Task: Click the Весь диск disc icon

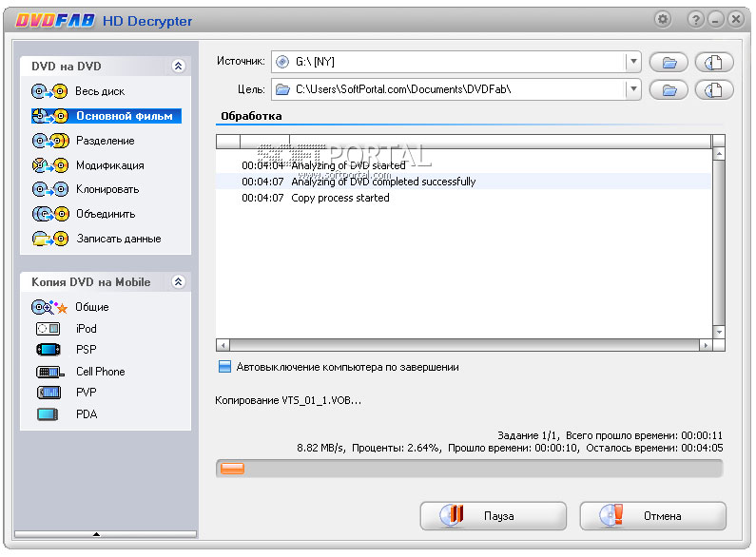Action: [x=49, y=91]
